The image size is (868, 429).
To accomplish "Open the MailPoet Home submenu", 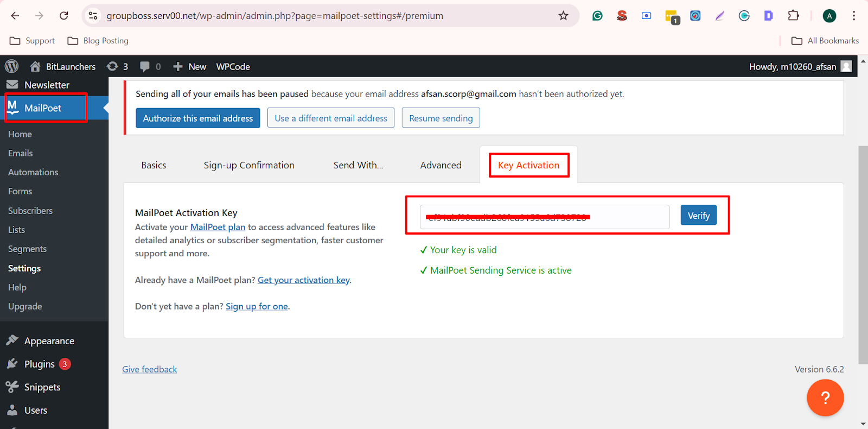I will 20,134.
